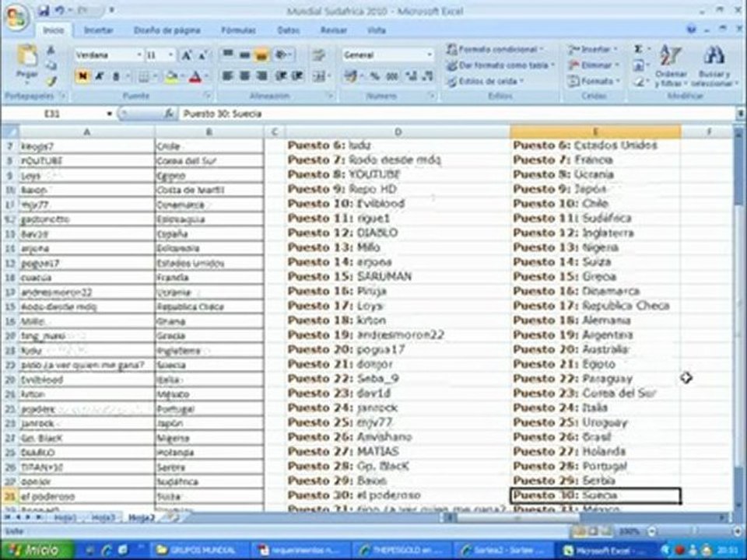Viewport: 747px width, 560px height.
Task: Click the zoom slider in status bar
Action: tap(693, 531)
